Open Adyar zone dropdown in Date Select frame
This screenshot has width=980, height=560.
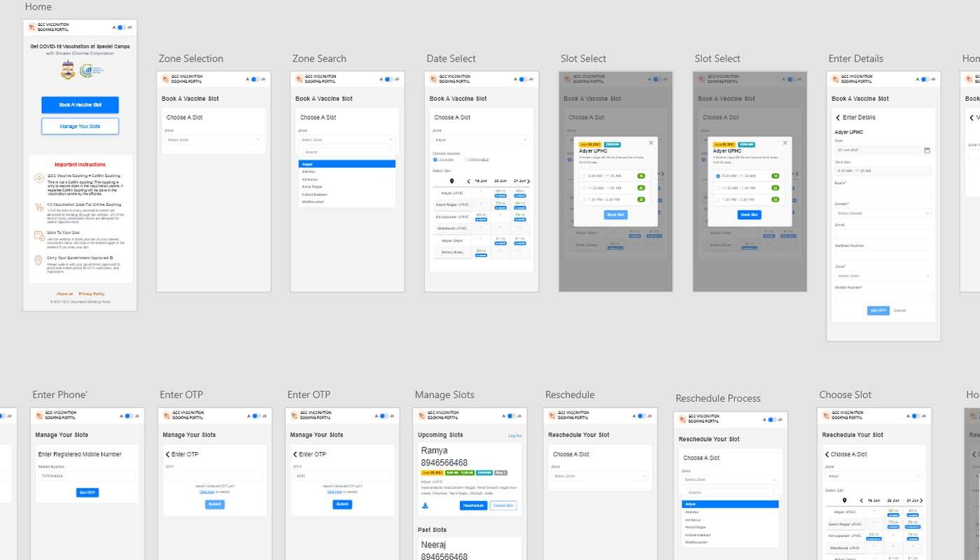481,140
